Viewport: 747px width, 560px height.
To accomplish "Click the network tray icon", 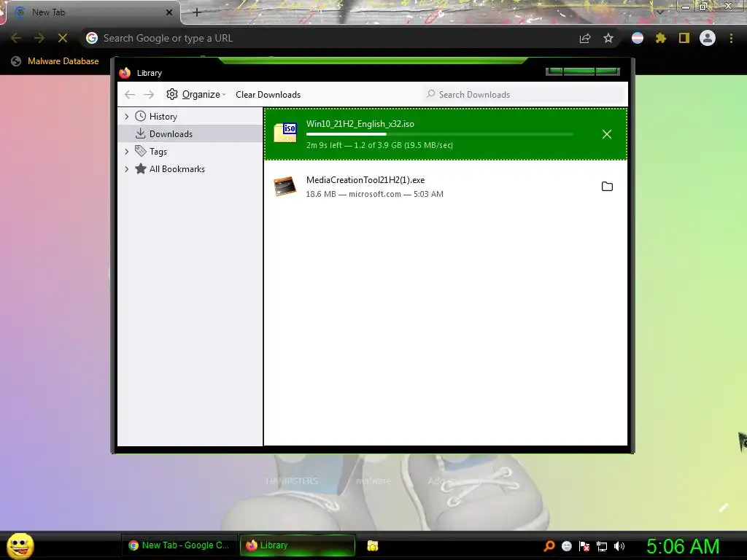I will click(x=602, y=546).
